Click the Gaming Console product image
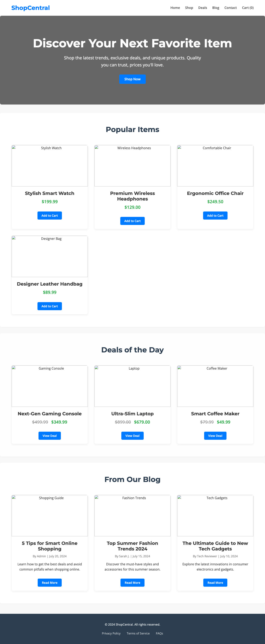 49,386
